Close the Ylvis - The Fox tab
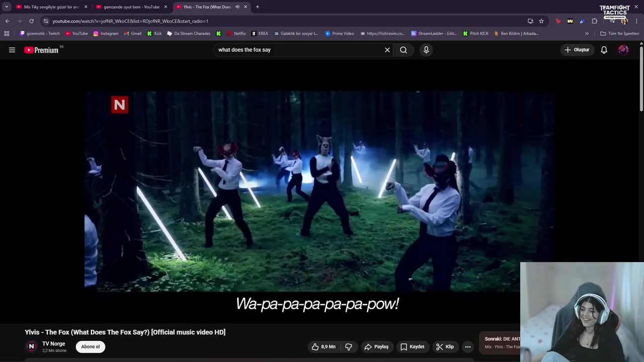 (246, 7)
